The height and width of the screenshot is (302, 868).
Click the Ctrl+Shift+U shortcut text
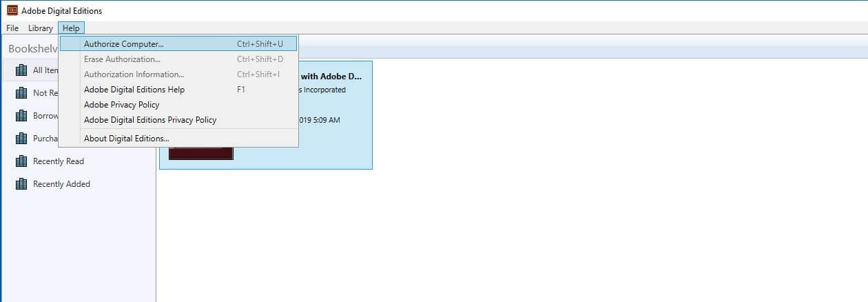[260, 44]
